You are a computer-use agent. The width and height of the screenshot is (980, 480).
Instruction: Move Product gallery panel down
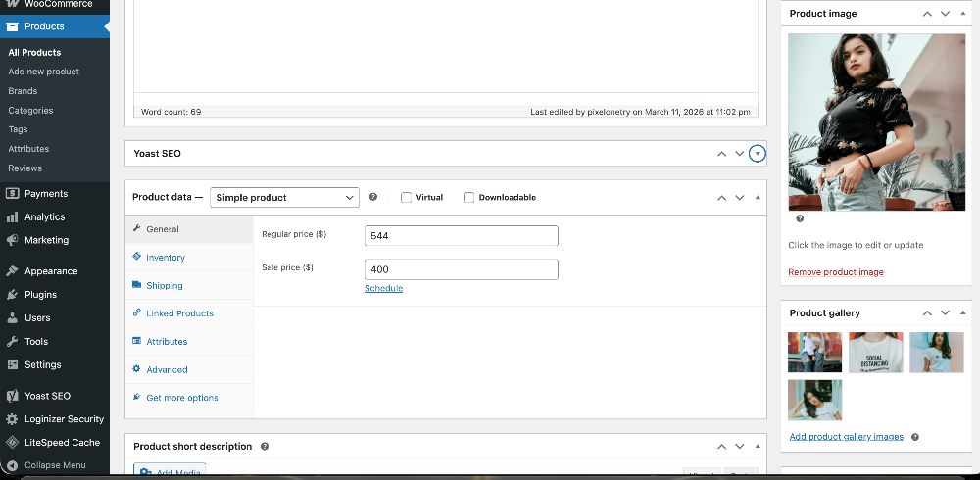945,313
